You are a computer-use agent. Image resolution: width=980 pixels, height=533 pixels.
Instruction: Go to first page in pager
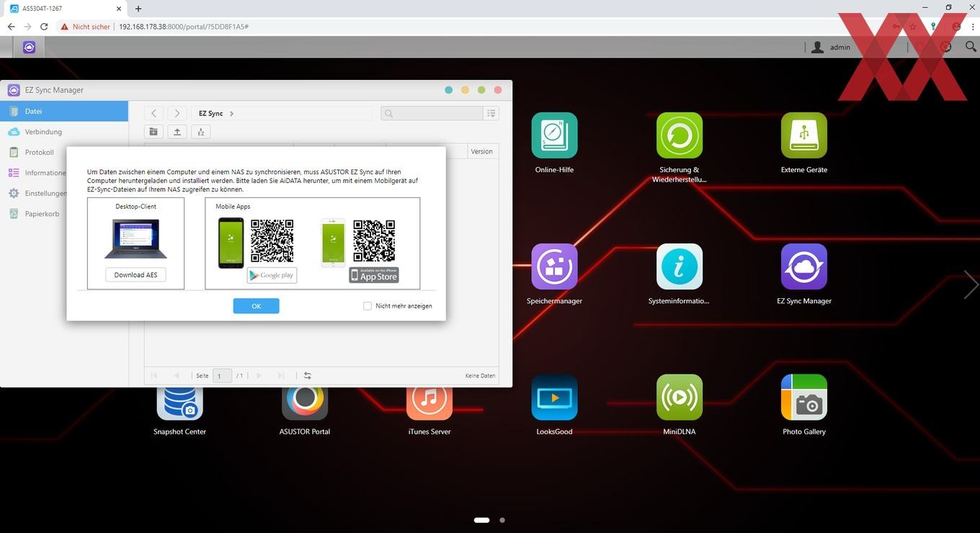click(154, 375)
